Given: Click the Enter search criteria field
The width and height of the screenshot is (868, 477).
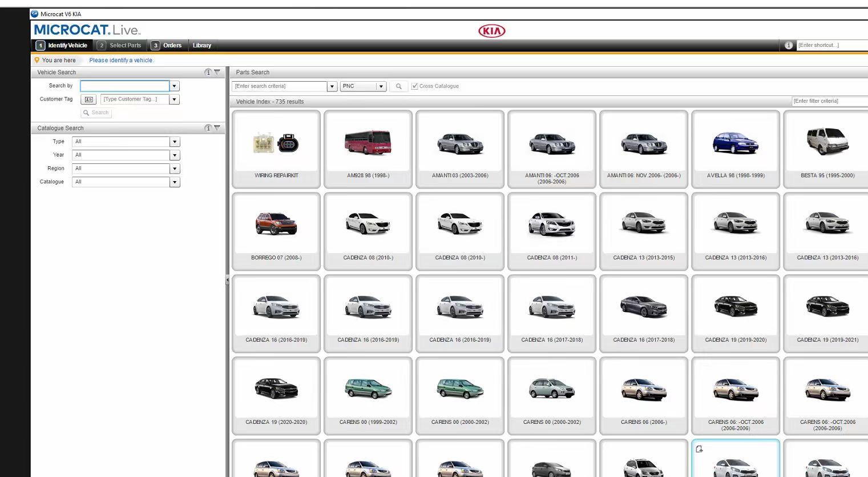Looking at the screenshot, I should pyautogui.click(x=280, y=86).
